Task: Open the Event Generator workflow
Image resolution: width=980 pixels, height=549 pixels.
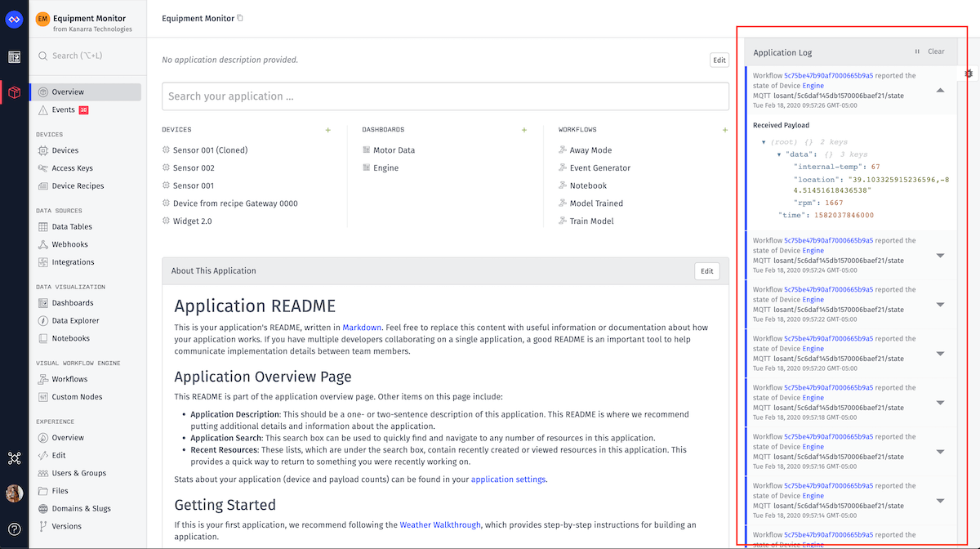Action: pyautogui.click(x=600, y=168)
